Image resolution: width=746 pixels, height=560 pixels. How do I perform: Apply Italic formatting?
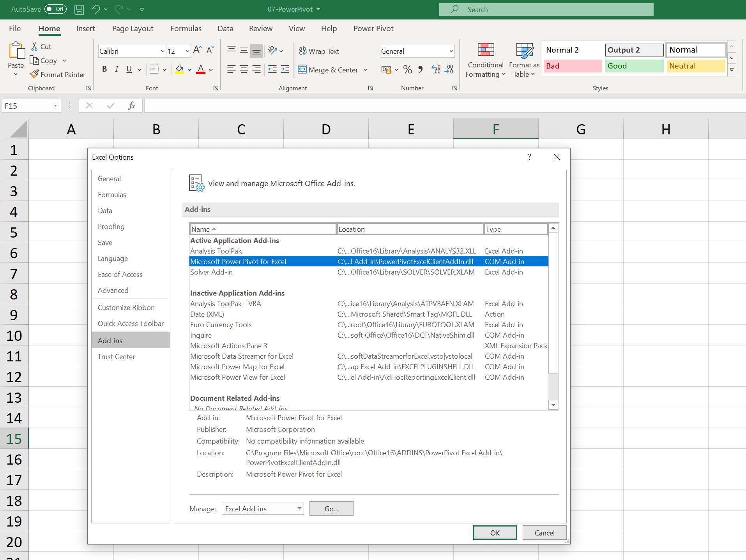[x=117, y=69]
